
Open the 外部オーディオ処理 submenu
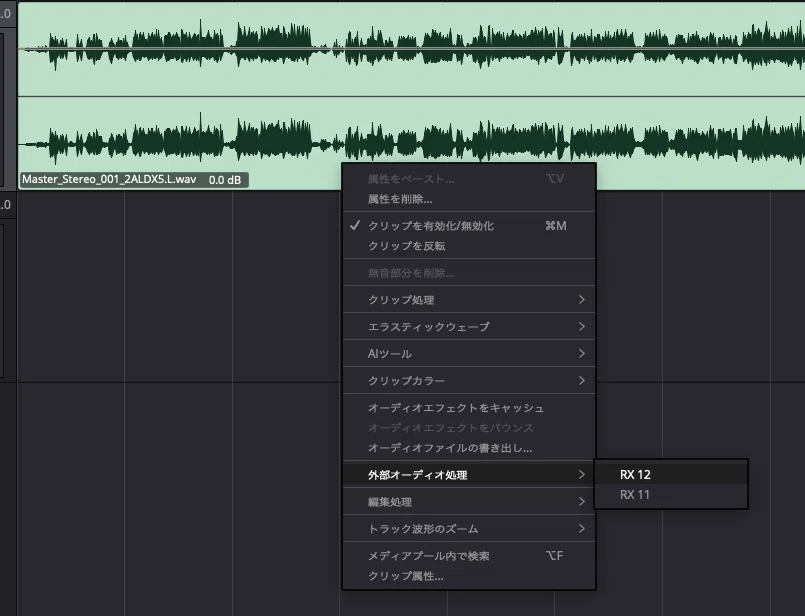[x=469, y=475]
